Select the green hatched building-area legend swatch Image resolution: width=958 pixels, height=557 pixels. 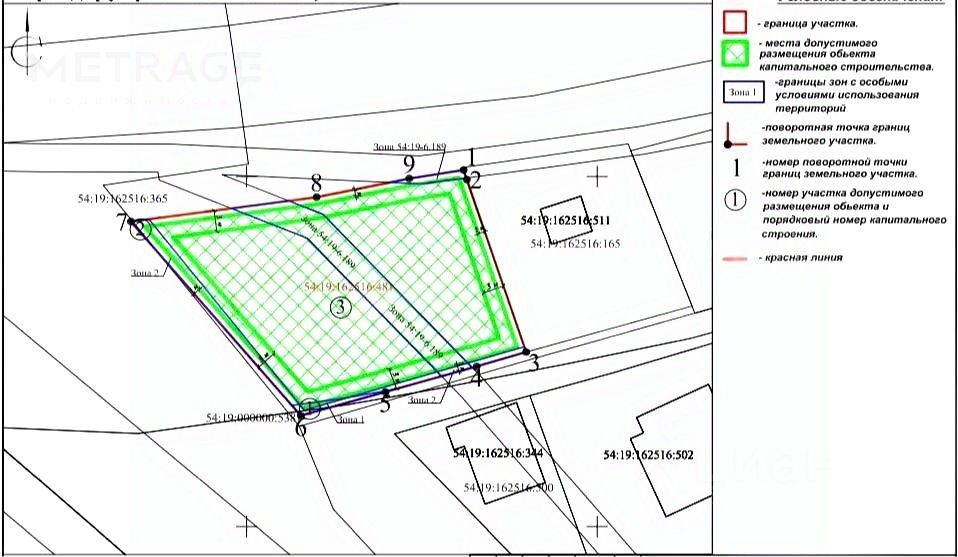click(x=736, y=54)
